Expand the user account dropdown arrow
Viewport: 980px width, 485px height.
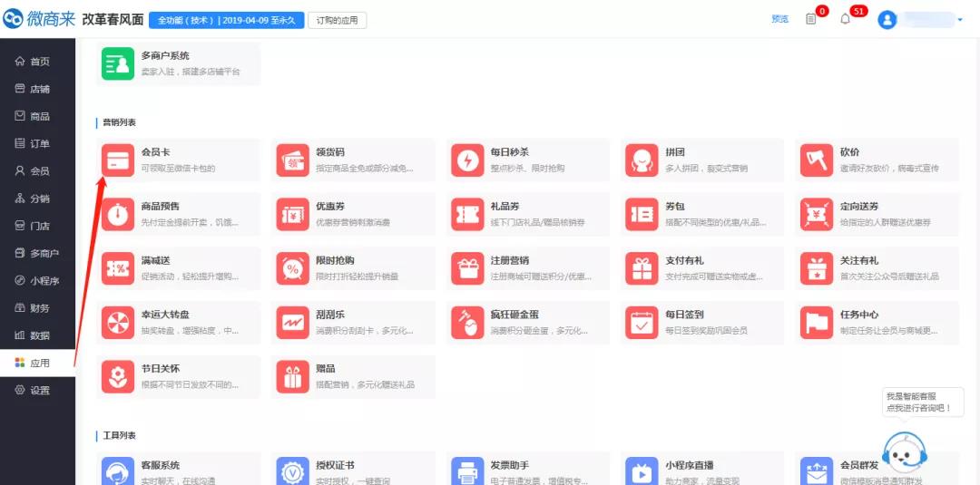(x=960, y=20)
